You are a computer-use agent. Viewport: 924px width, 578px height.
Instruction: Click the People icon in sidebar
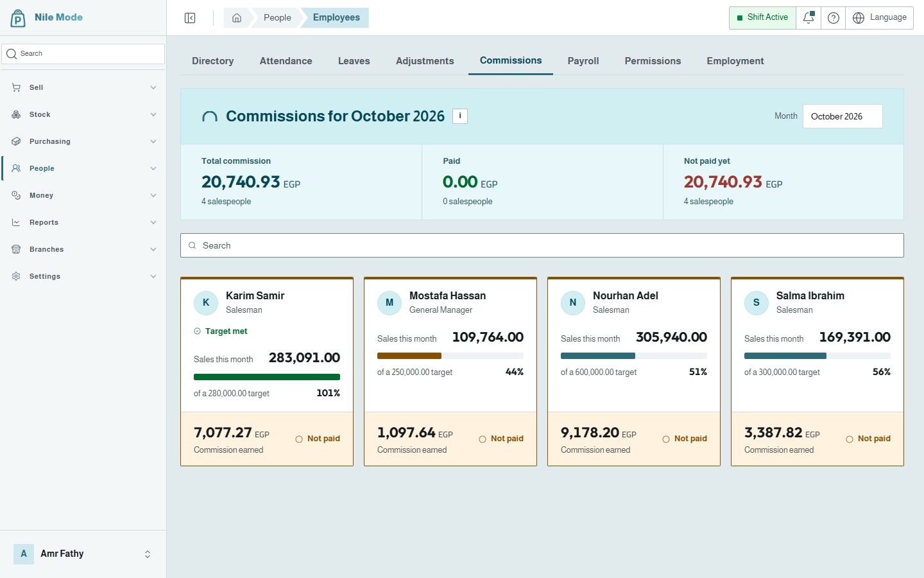pos(16,168)
